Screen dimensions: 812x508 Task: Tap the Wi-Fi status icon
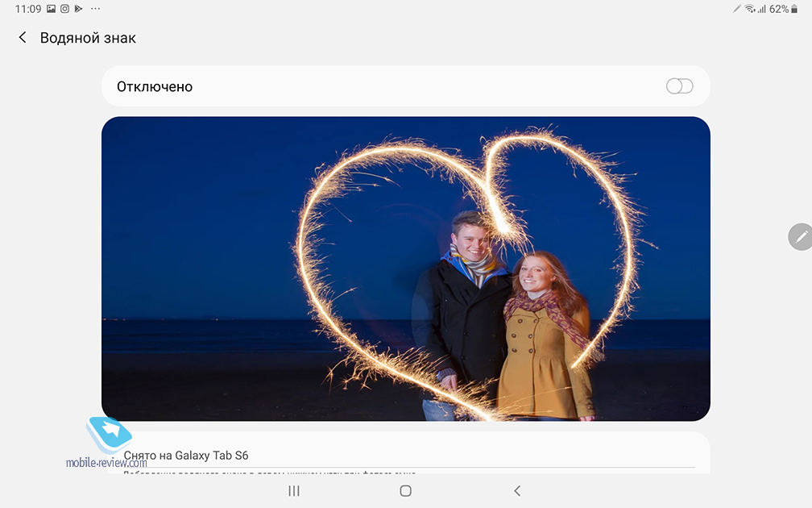point(750,9)
